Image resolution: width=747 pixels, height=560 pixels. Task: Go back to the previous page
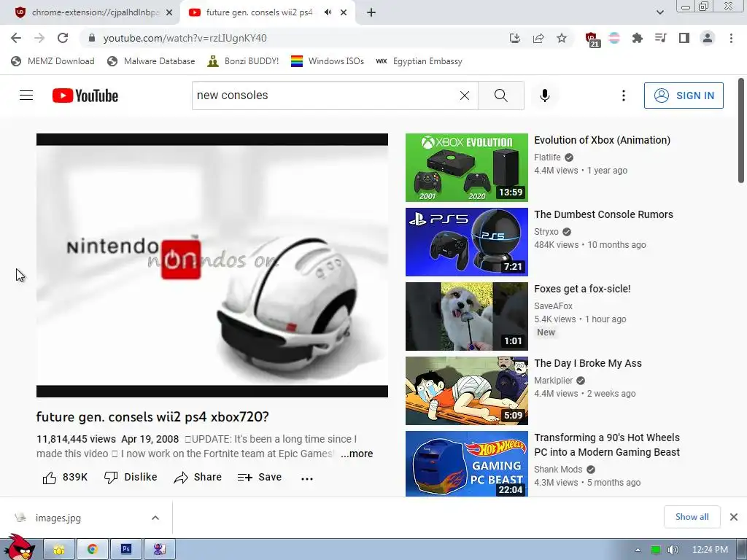tap(16, 38)
